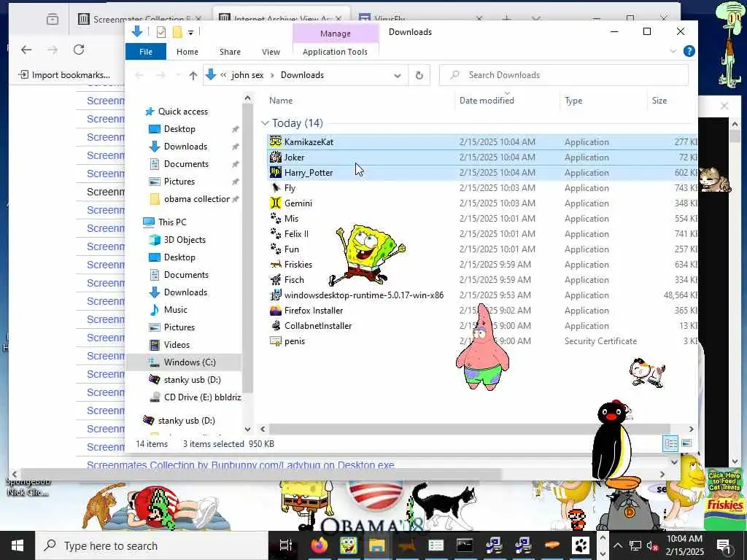Image resolution: width=747 pixels, height=560 pixels.
Task: Select the penis security certificate icon
Action: tap(275, 341)
